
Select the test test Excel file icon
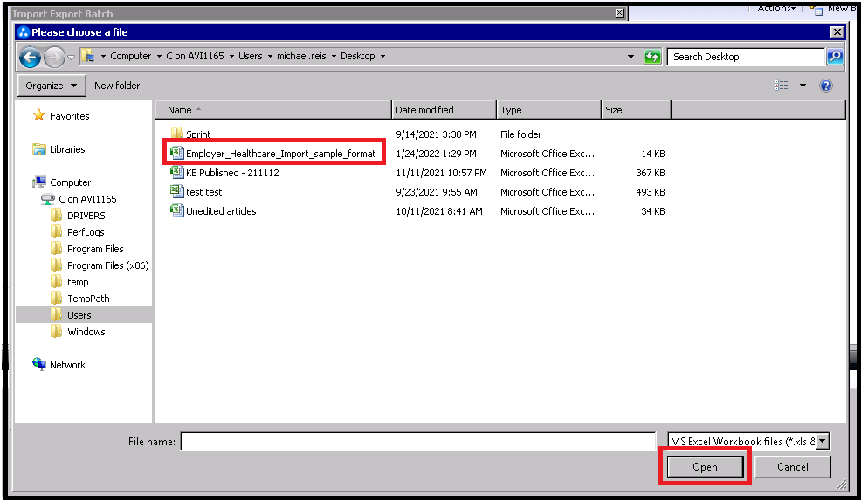click(x=176, y=191)
